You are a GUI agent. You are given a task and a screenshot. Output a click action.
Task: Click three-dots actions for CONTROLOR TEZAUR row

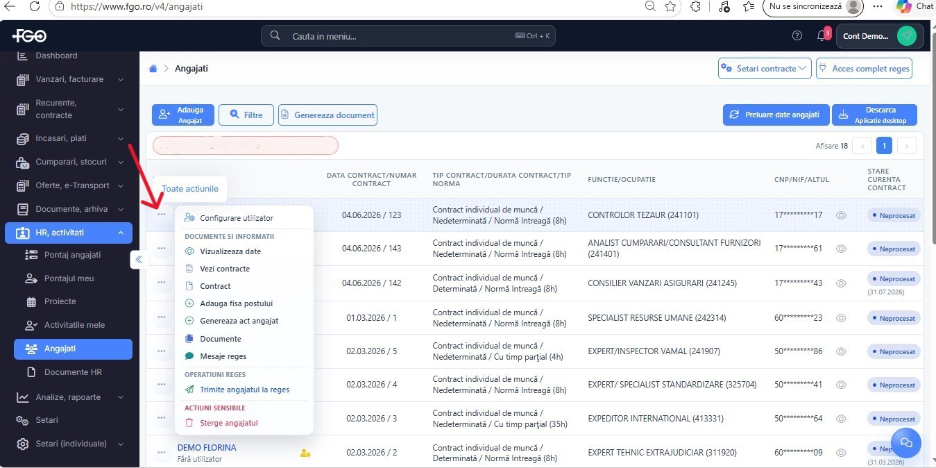pyautogui.click(x=162, y=215)
